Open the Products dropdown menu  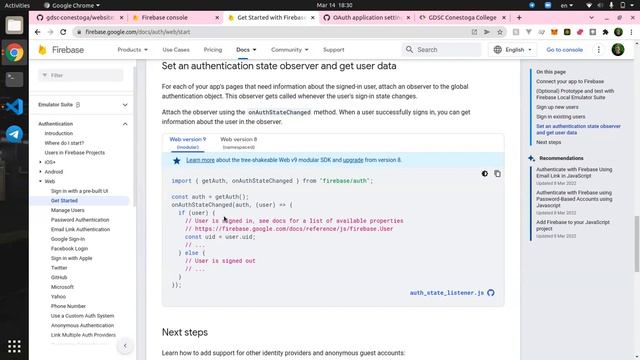click(x=132, y=50)
